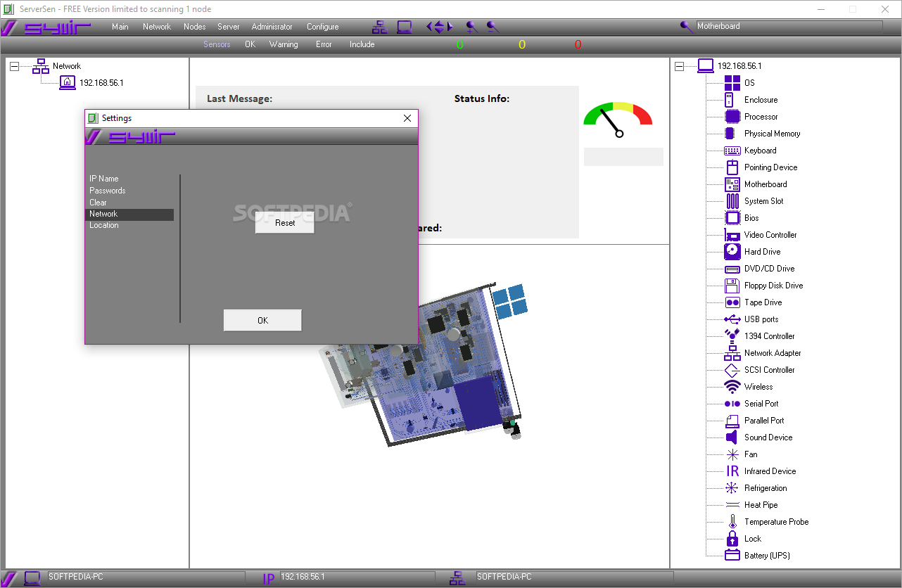Click the status gauge dial

click(618, 120)
